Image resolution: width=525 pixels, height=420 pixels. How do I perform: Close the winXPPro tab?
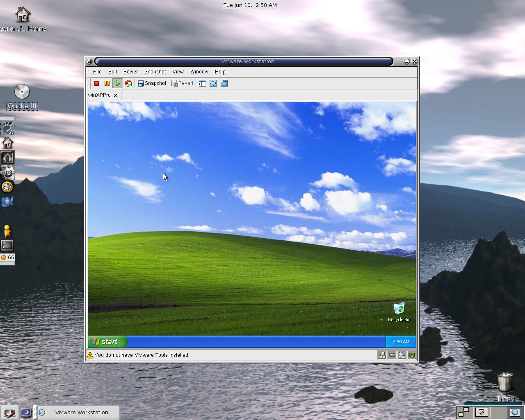coord(116,95)
